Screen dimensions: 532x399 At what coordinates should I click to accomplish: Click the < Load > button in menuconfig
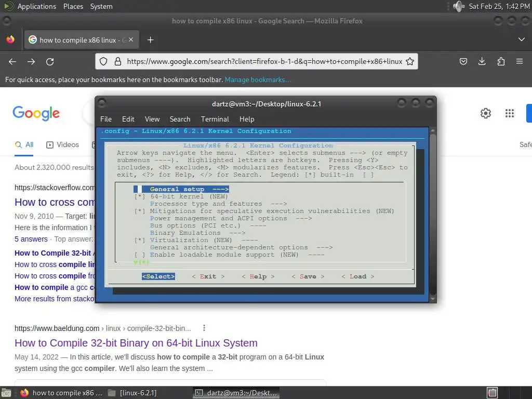point(357,276)
